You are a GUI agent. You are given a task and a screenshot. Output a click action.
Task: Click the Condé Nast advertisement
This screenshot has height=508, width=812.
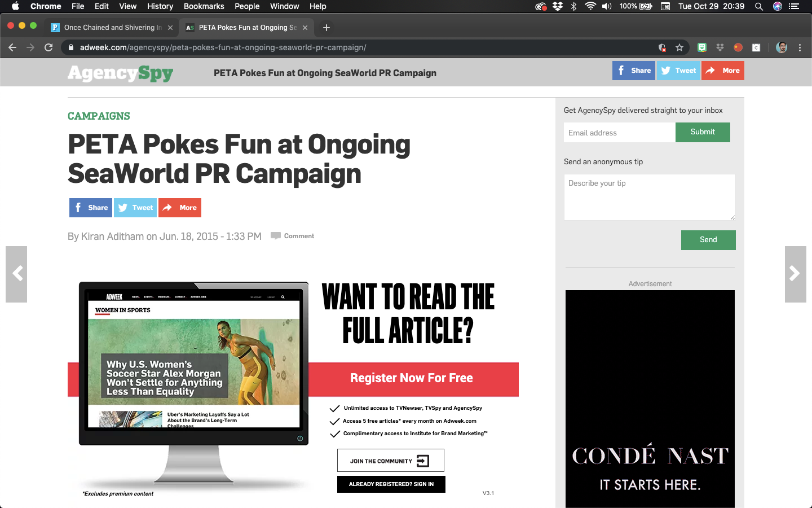point(650,399)
